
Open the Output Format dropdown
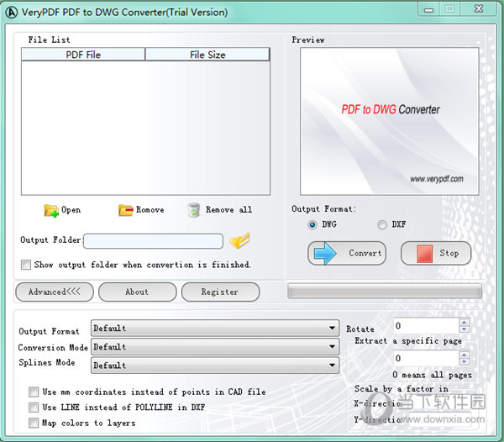[215, 329]
